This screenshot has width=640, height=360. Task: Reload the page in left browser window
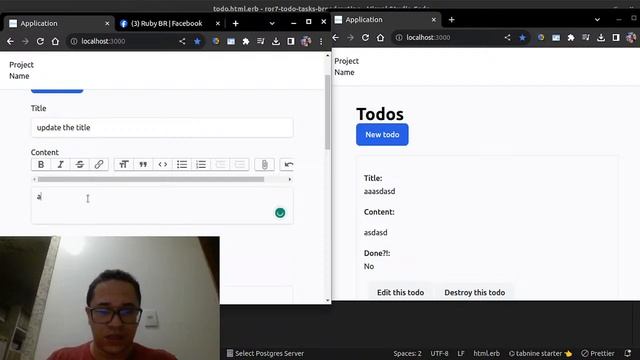pos(40,41)
